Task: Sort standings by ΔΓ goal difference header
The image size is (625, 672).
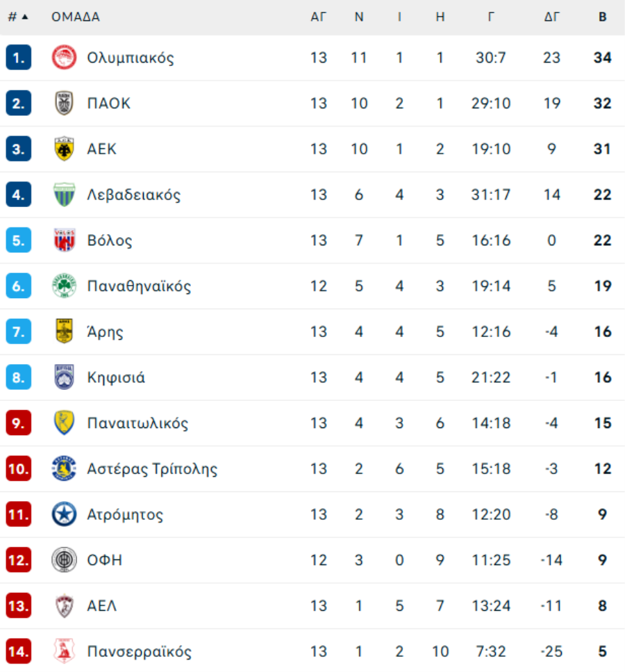Action: (551, 17)
